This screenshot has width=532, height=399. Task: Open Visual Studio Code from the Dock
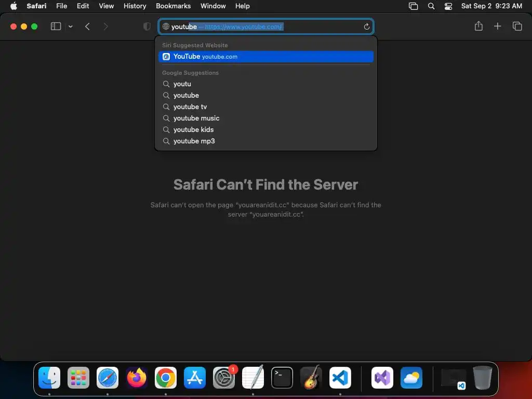(340, 378)
